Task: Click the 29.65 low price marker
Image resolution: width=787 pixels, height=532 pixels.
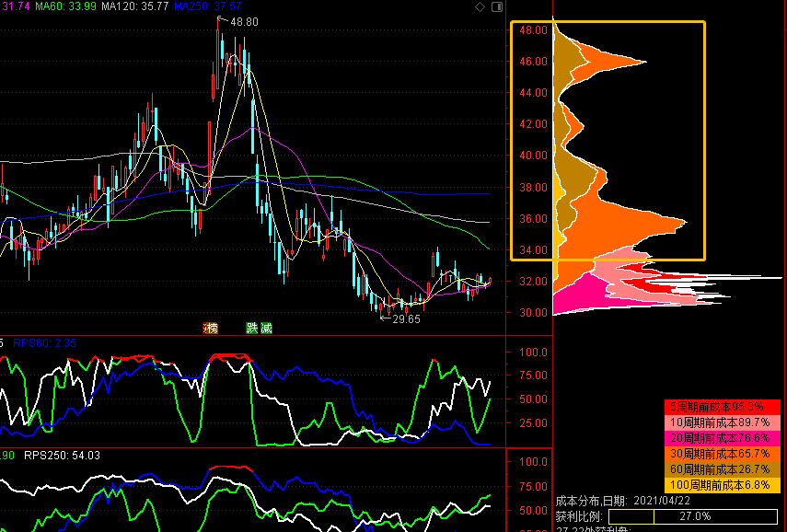Action: 400,319
